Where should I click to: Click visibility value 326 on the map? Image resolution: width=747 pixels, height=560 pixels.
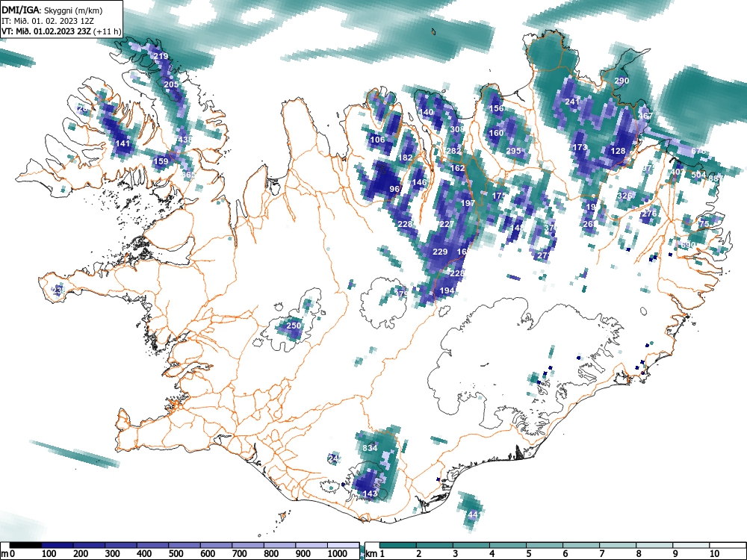coord(624,196)
